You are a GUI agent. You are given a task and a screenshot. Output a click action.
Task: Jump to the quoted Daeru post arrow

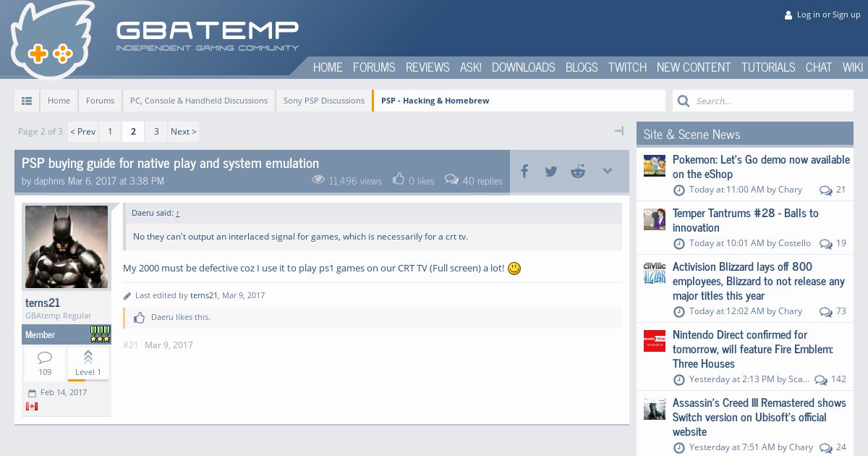click(177, 213)
